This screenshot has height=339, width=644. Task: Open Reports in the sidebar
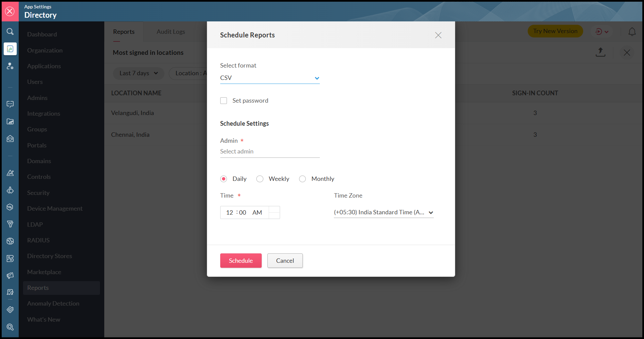point(61,288)
